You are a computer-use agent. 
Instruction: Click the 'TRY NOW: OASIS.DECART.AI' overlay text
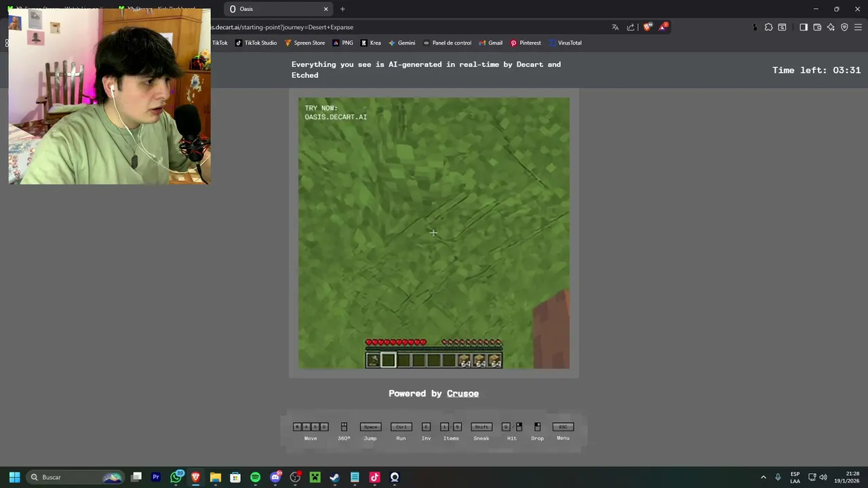(x=336, y=113)
